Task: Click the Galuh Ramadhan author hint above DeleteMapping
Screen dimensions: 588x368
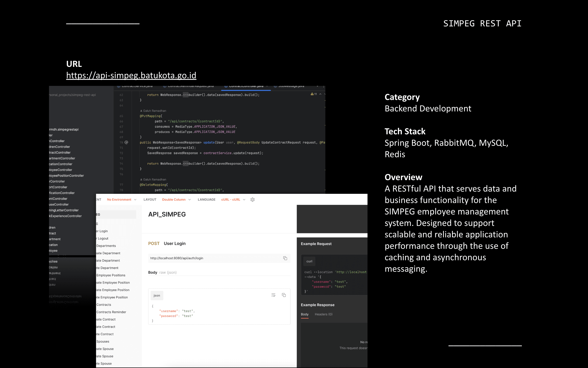Action: [x=153, y=180]
